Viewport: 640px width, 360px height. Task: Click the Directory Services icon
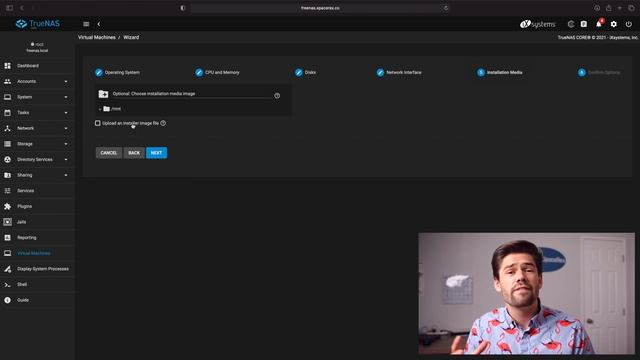pyautogui.click(x=7, y=160)
